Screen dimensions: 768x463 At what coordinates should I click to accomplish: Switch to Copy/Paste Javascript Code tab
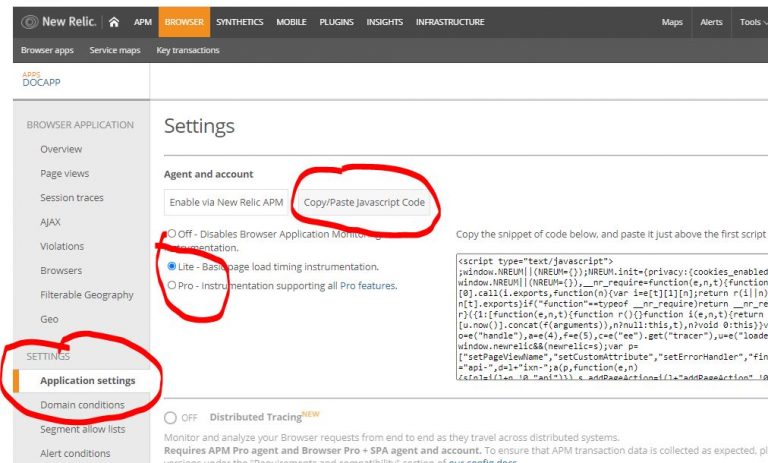pyautogui.click(x=364, y=202)
